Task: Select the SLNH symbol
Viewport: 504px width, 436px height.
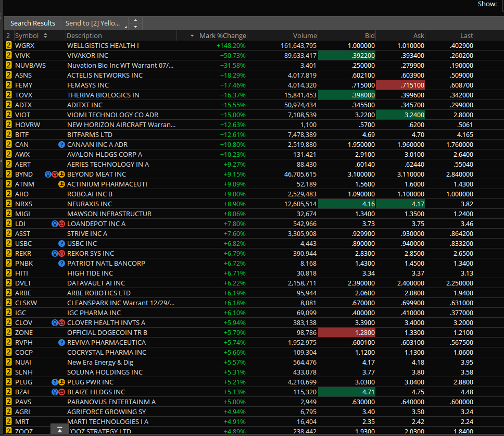Action: pos(24,372)
